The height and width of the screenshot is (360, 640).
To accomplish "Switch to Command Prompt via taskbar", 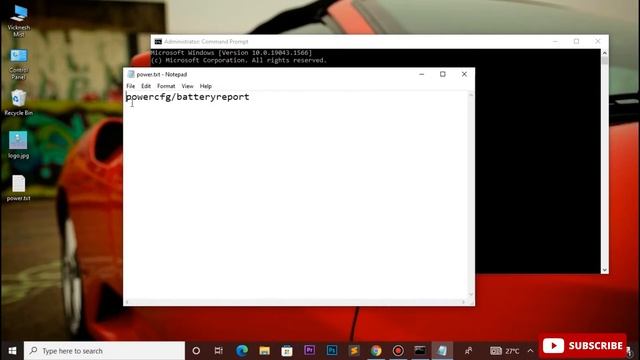I will click(x=420, y=351).
